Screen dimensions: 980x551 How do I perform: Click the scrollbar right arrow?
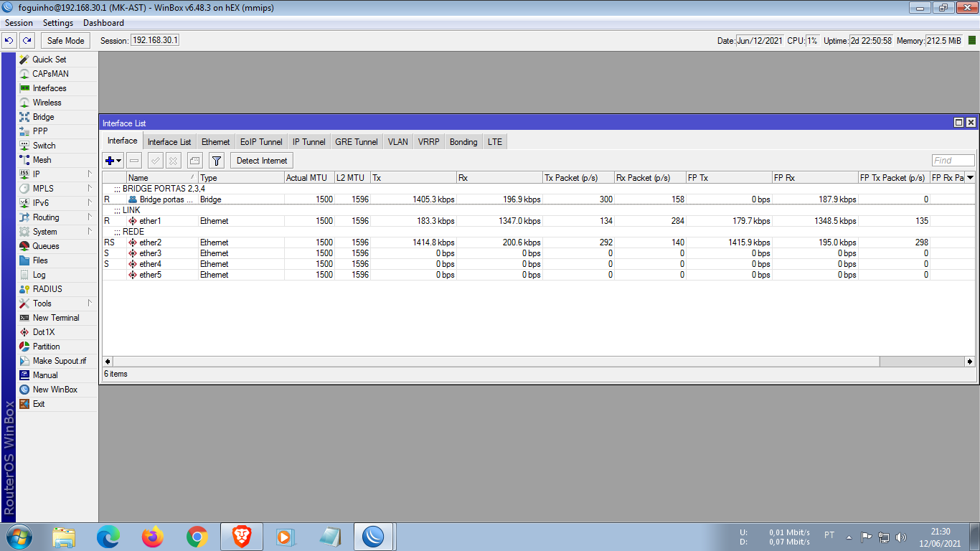(971, 362)
